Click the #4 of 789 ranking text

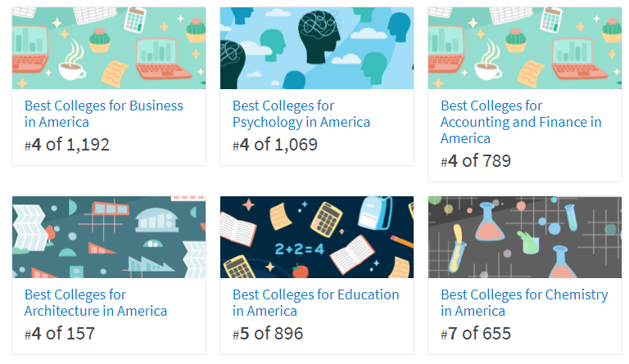476,161
